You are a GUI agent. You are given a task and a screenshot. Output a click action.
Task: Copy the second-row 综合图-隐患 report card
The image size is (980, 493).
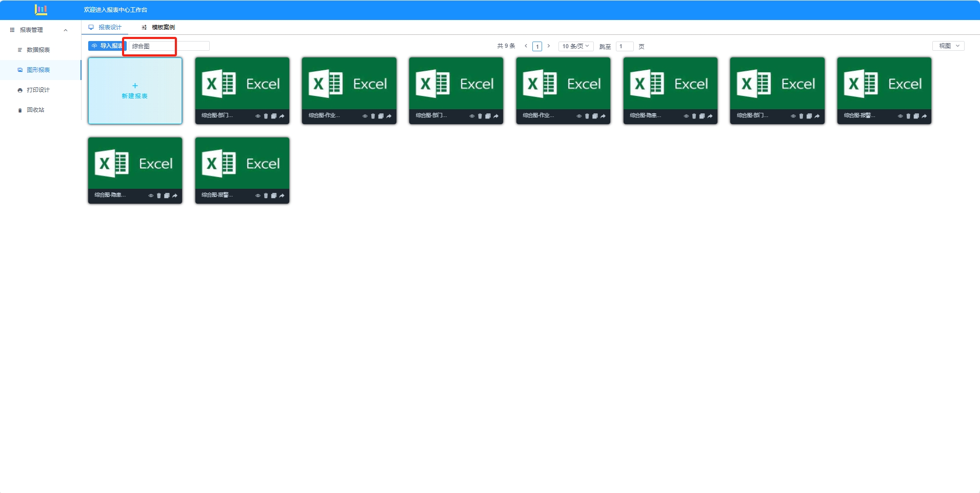click(x=167, y=195)
